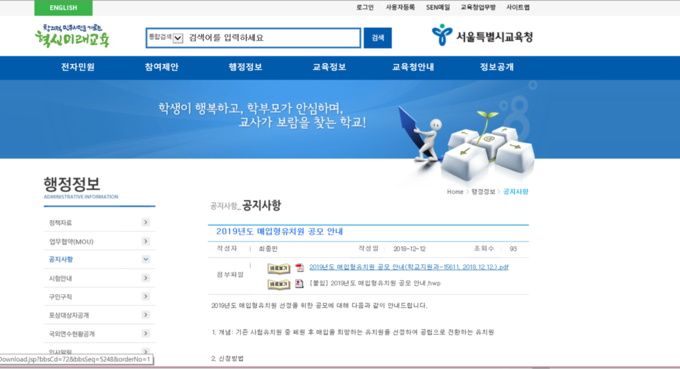Expand the 업무협약(MOU) arrow

(x=146, y=241)
